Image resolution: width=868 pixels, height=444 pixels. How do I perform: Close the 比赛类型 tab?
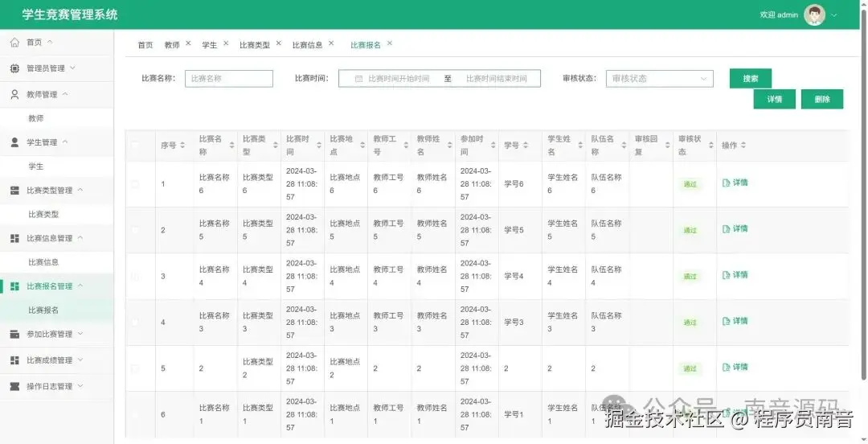coord(278,43)
